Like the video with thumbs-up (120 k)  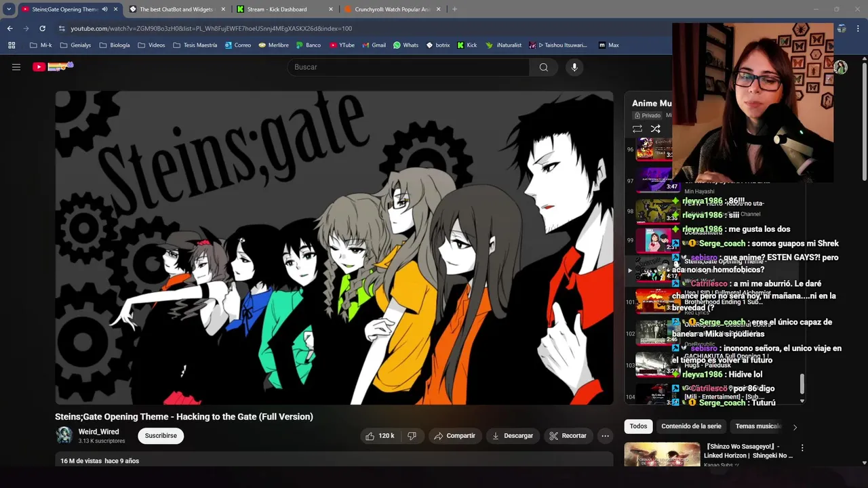[x=380, y=436]
